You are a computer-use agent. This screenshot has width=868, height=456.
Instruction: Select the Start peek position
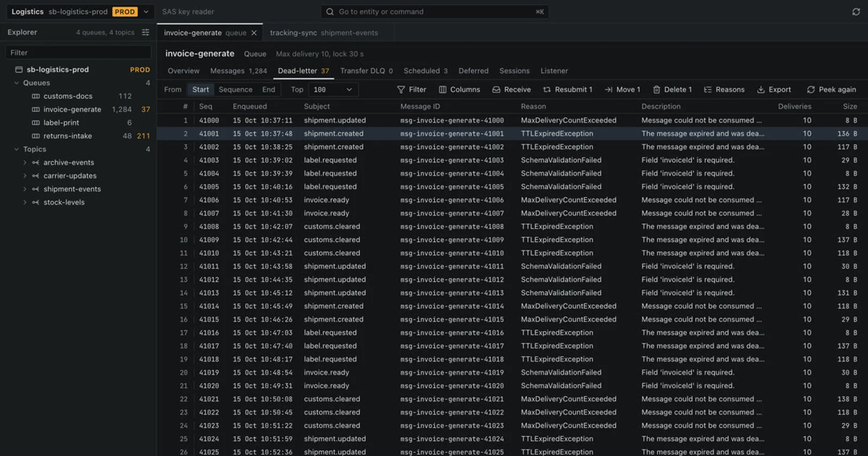(200, 90)
